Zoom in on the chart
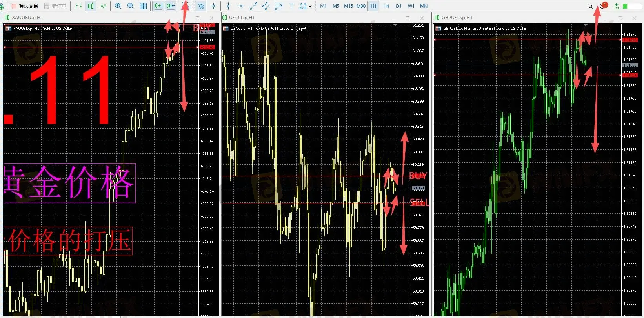 click(x=118, y=6)
